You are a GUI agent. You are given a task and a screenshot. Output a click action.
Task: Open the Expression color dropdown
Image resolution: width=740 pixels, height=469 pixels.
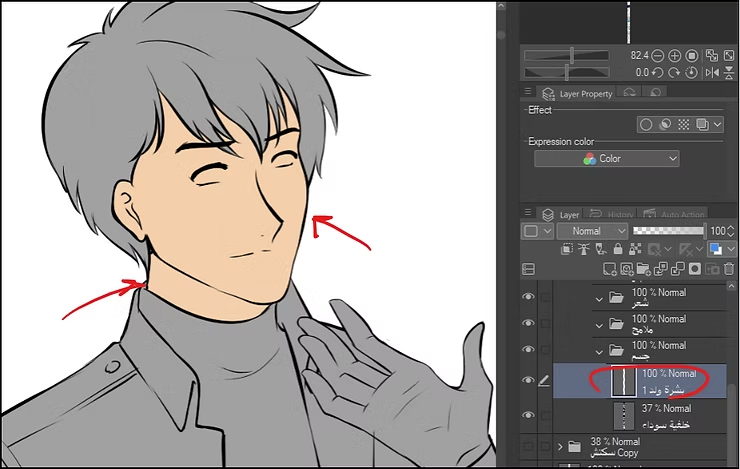607,159
